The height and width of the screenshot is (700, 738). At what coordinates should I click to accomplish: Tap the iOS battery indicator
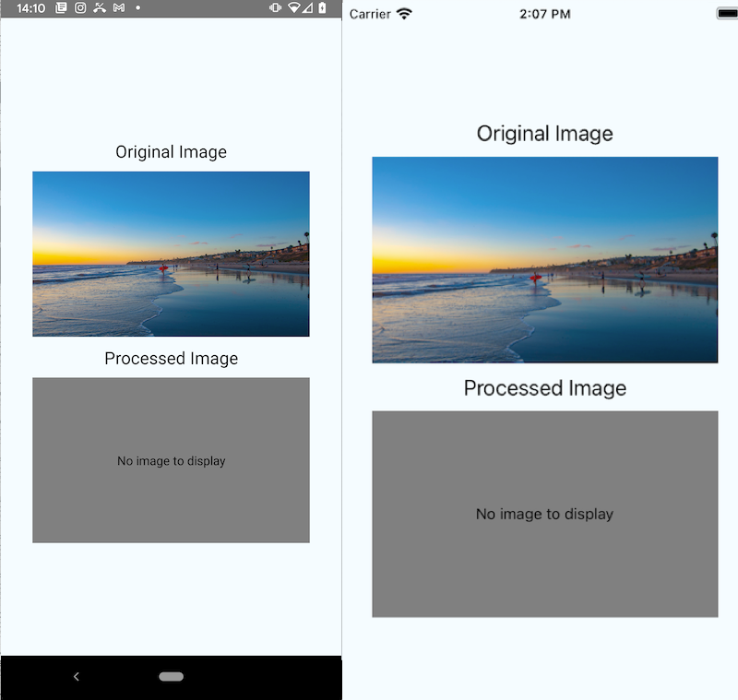tap(727, 14)
